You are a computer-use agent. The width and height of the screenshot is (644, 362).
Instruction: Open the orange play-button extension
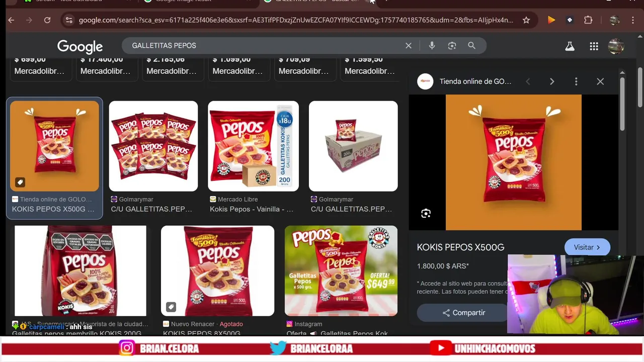pos(551,20)
